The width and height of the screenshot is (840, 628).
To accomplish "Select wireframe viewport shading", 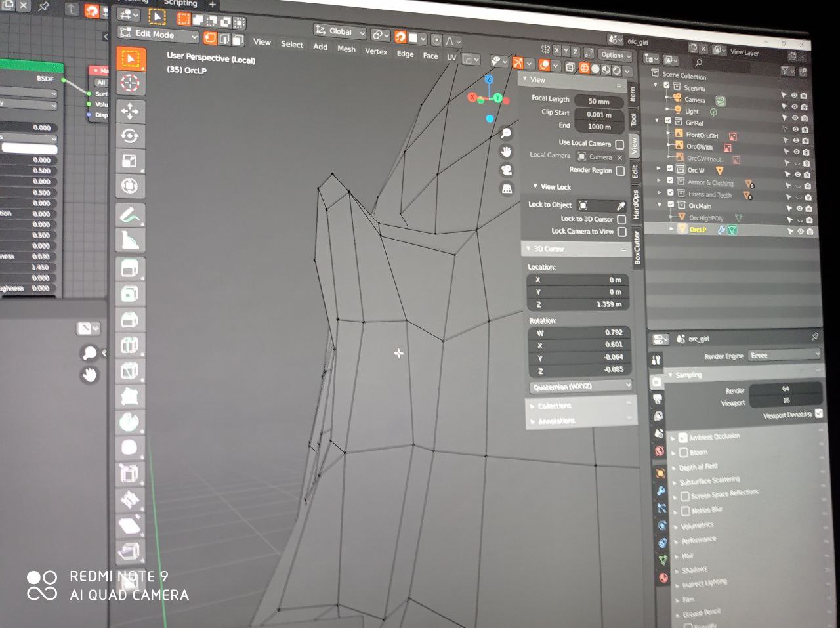I will [x=584, y=68].
